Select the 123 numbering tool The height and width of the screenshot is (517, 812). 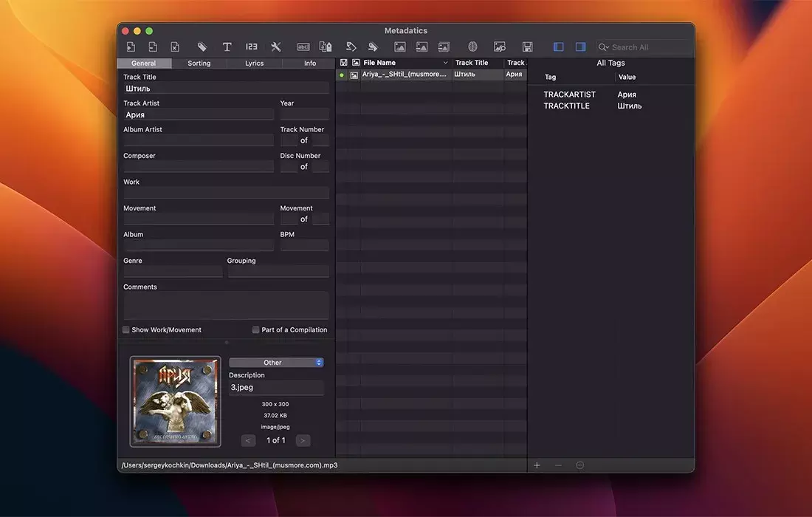point(251,47)
